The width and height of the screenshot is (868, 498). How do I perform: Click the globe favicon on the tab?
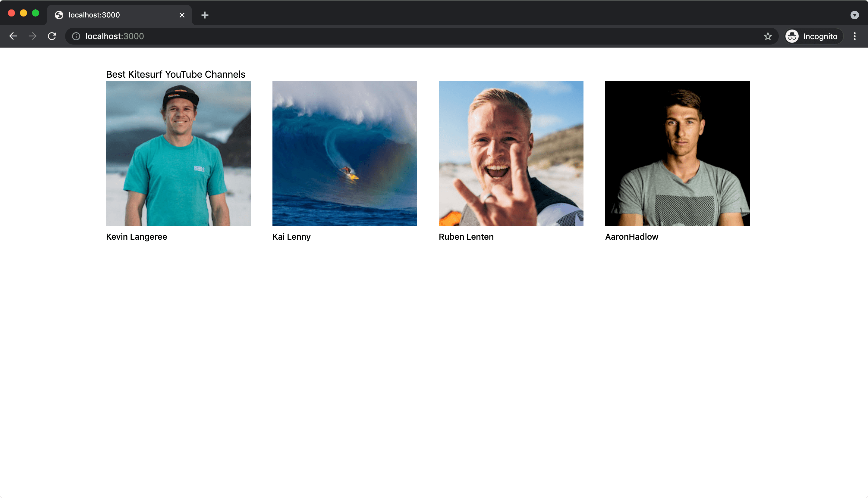click(x=59, y=15)
